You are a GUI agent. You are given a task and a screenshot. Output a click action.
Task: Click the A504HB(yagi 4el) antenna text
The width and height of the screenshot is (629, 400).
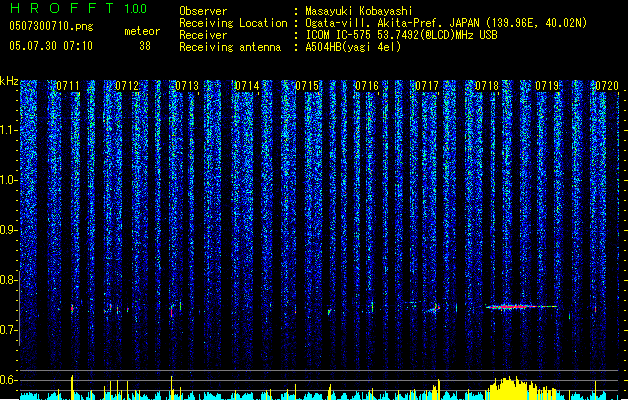353,47
